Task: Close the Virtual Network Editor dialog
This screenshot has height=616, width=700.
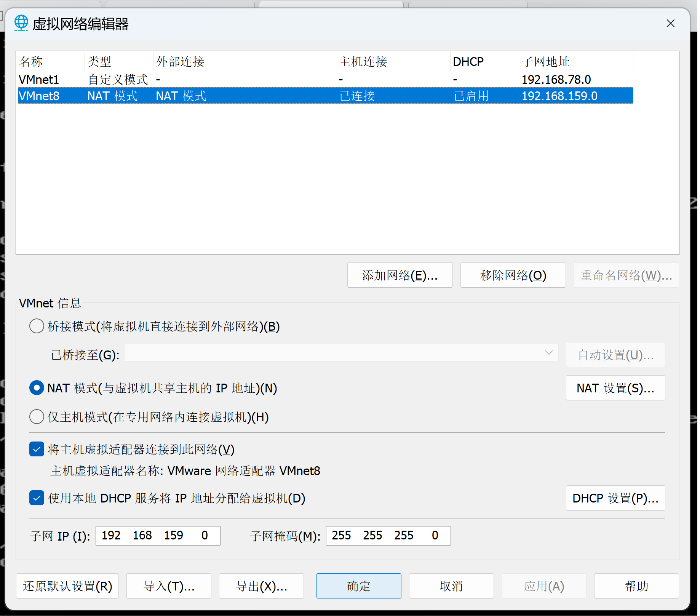Action: pos(670,24)
